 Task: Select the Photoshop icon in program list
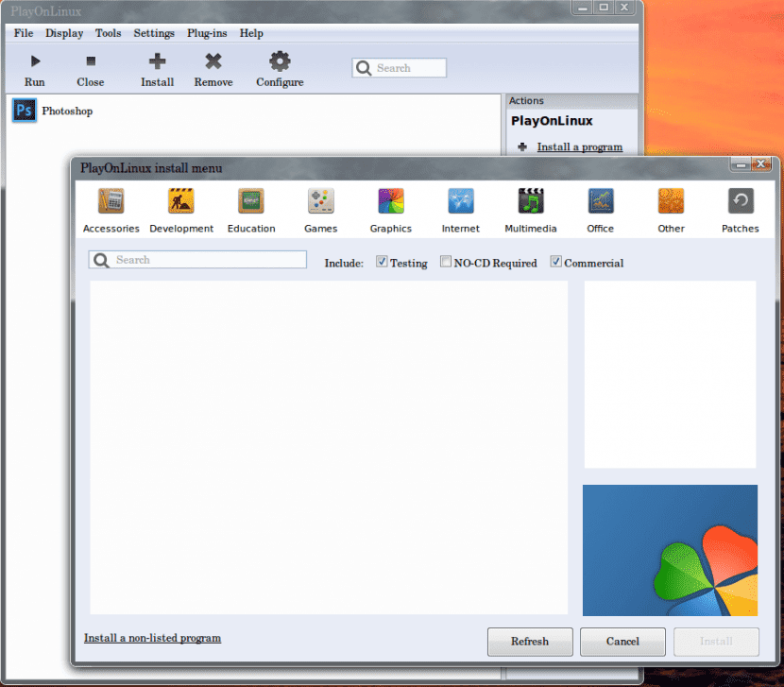pos(24,111)
